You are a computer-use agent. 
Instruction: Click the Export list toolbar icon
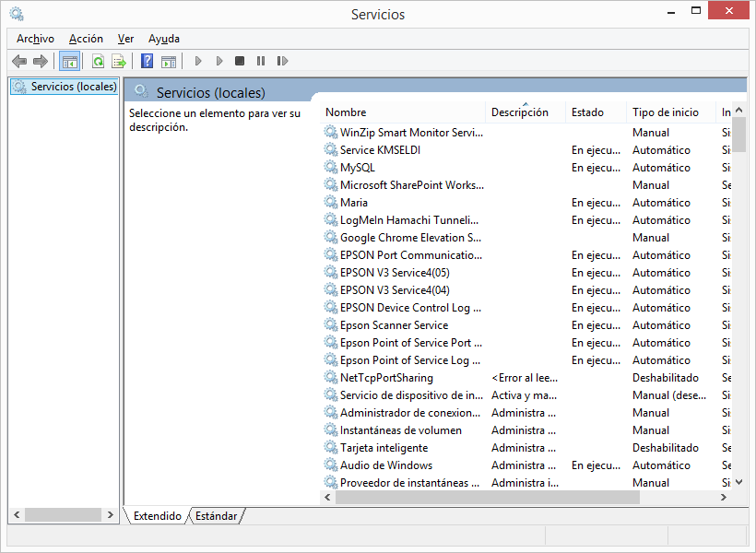coord(119,61)
